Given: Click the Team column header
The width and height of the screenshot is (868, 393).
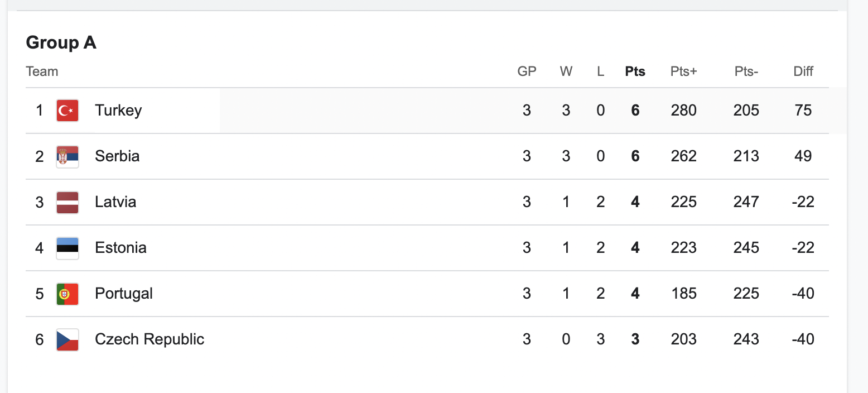Looking at the screenshot, I should coord(42,71).
